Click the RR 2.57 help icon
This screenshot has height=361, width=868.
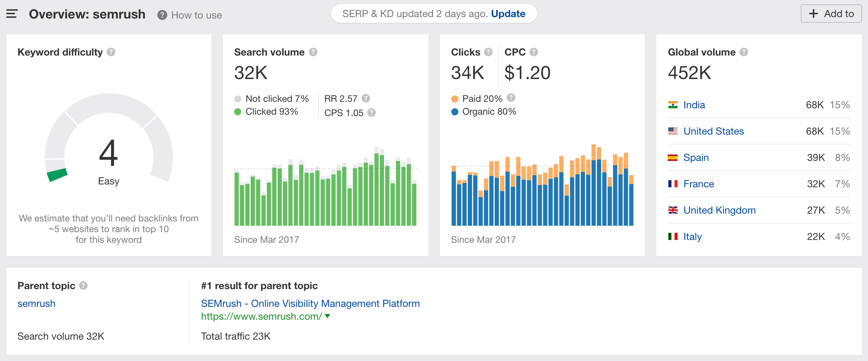366,98
